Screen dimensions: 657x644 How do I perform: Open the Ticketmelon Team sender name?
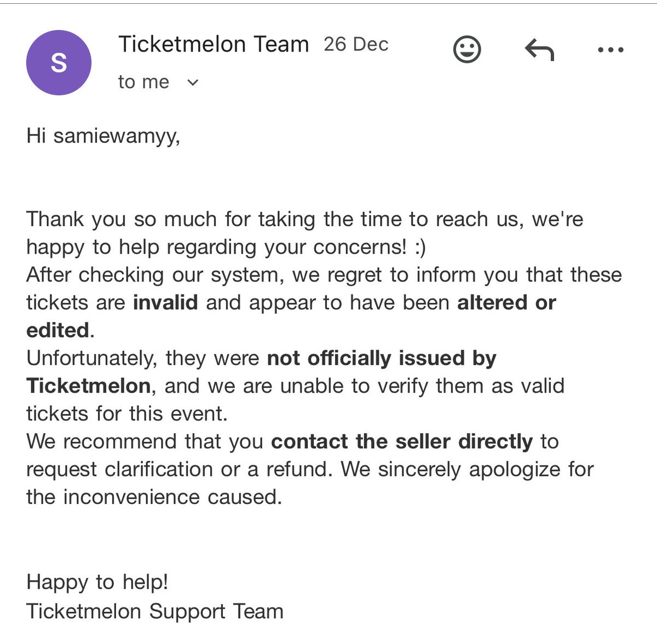point(214,44)
